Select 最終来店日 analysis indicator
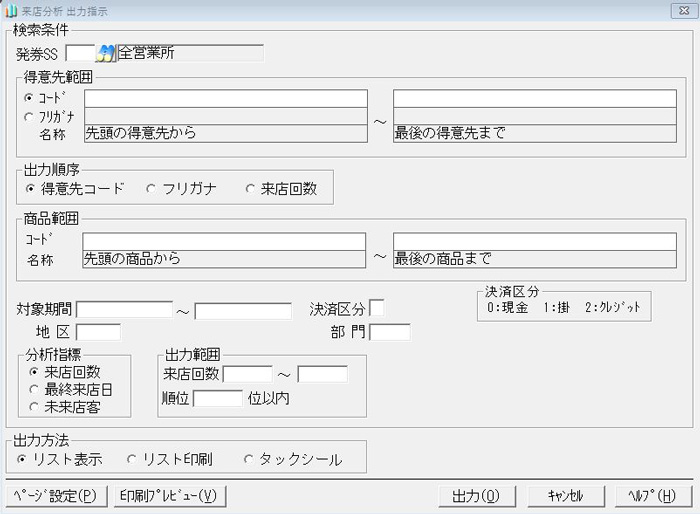Viewport: 700px width, 514px height. (35, 389)
